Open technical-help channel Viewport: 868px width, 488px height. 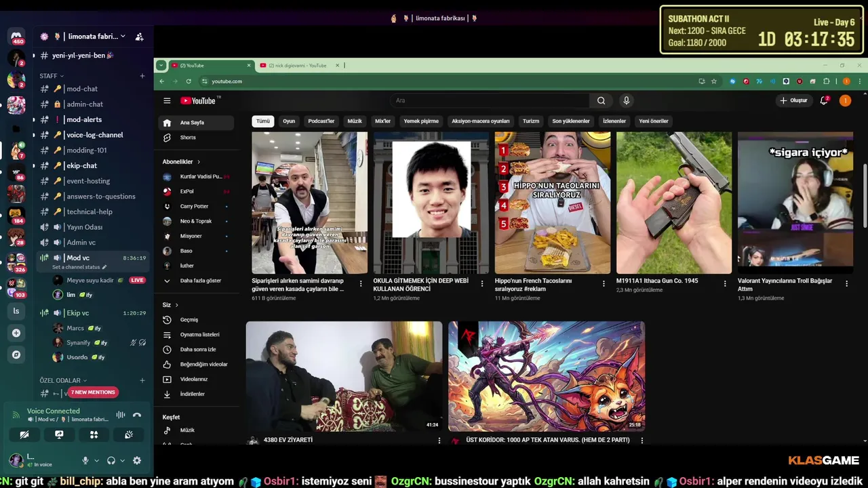tap(92, 211)
